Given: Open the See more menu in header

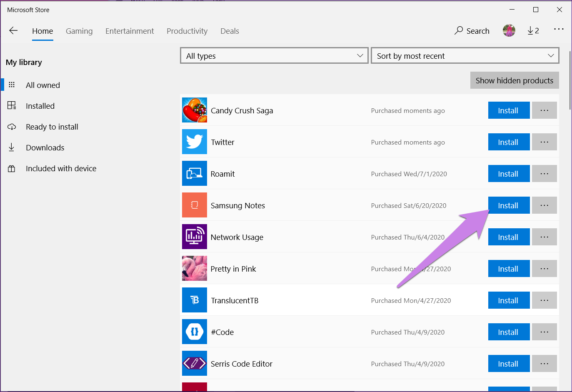Looking at the screenshot, I should pyautogui.click(x=559, y=29).
